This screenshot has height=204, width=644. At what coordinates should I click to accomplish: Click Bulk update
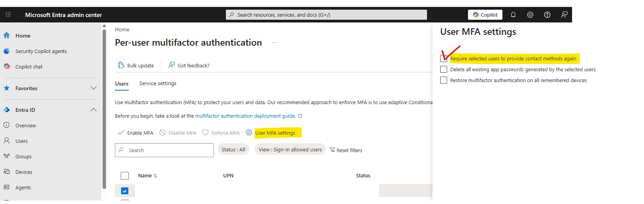[136, 65]
